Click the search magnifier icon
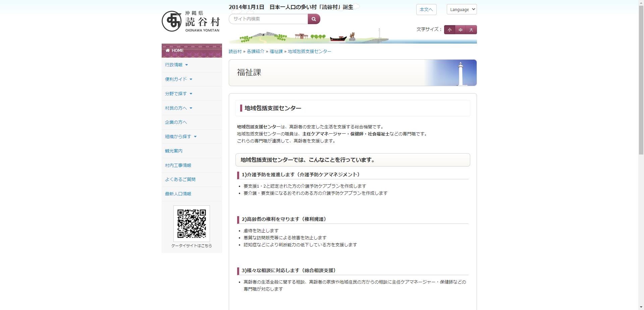This screenshot has height=310, width=644. click(x=313, y=19)
